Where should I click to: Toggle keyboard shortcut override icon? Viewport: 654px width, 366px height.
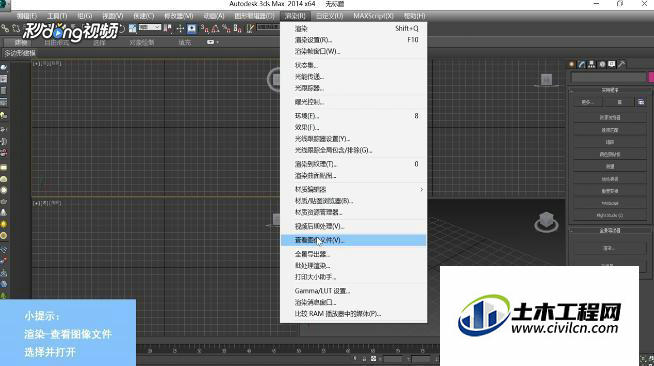pos(191,28)
